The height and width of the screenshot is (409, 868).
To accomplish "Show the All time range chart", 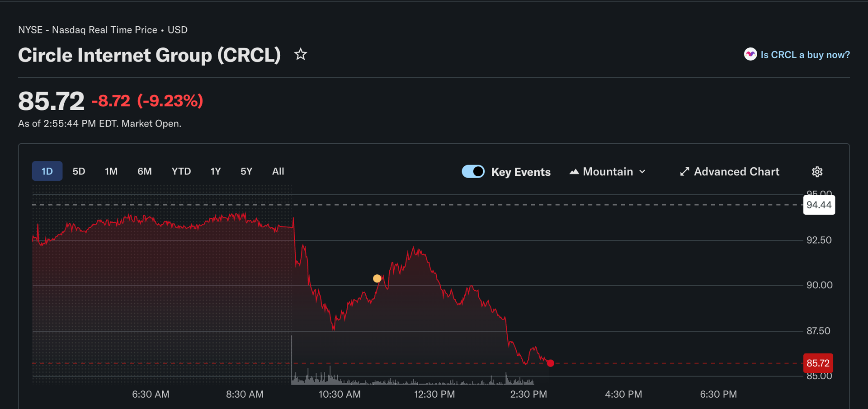I will click(278, 171).
